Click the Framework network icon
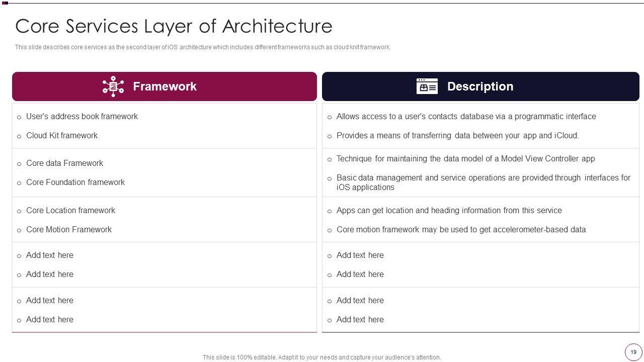Viewport: 644px width, 362px height. point(113,86)
